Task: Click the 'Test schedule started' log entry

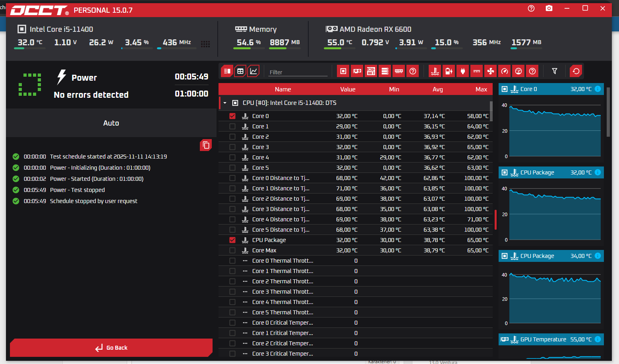Action: pos(108,157)
